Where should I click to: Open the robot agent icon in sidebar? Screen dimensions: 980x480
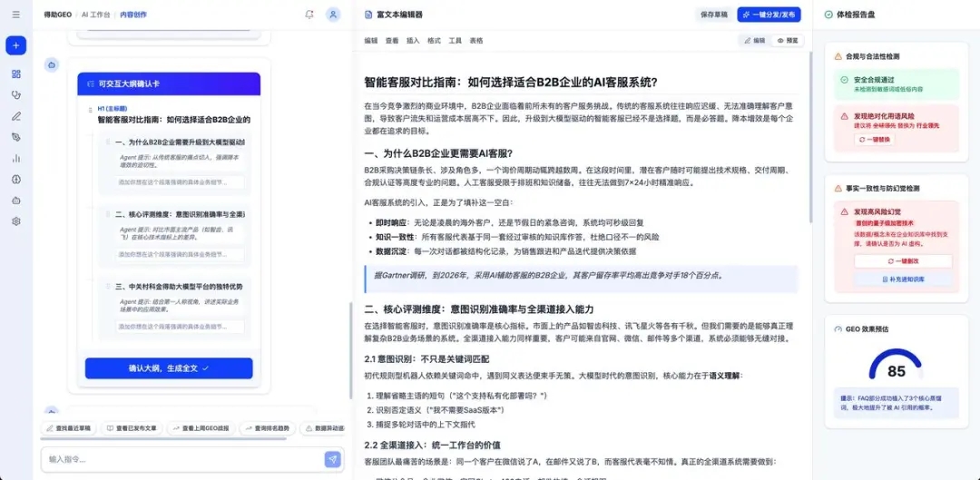[x=15, y=200]
